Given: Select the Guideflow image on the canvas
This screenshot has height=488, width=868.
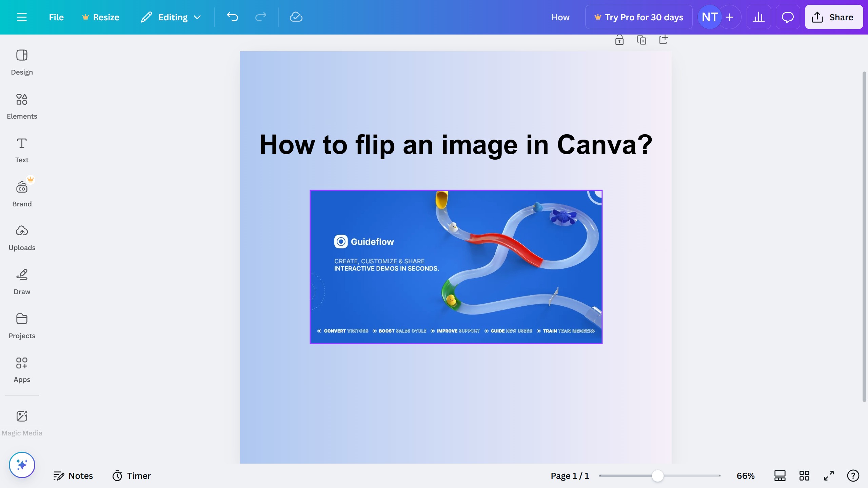Looking at the screenshot, I should coord(456,267).
